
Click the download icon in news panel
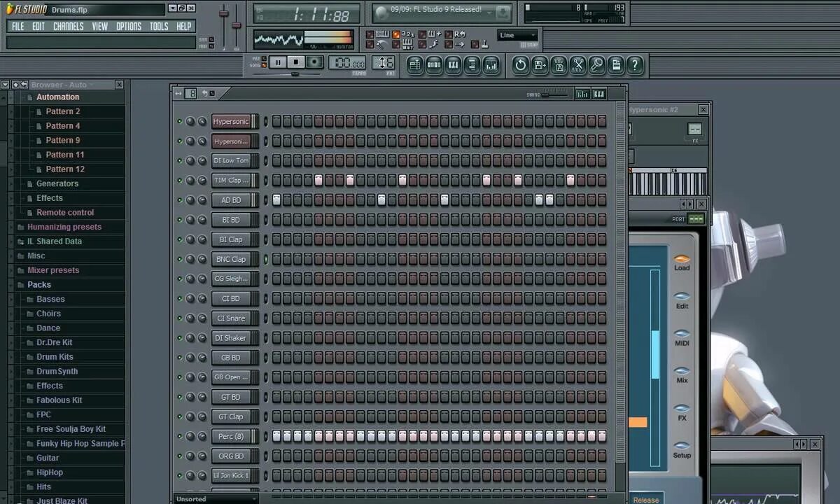(503, 13)
